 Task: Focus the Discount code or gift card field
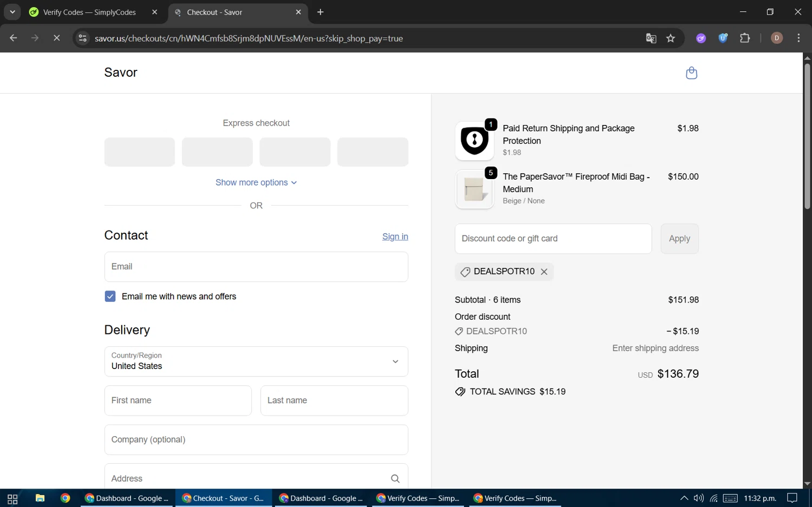click(553, 239)
